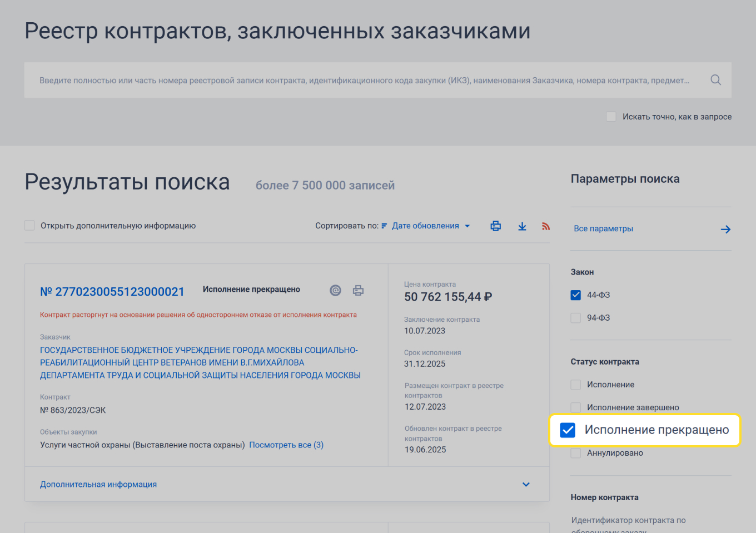
Task: Disable the Исполнение прекращено filter
Action: point(567,430)
